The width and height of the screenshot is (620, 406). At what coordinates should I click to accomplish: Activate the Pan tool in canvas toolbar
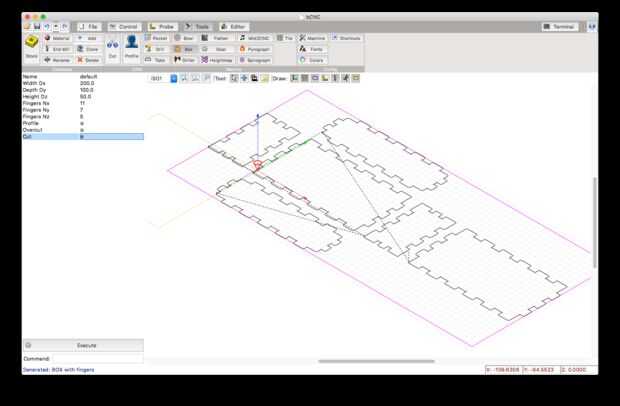point(244,78)
